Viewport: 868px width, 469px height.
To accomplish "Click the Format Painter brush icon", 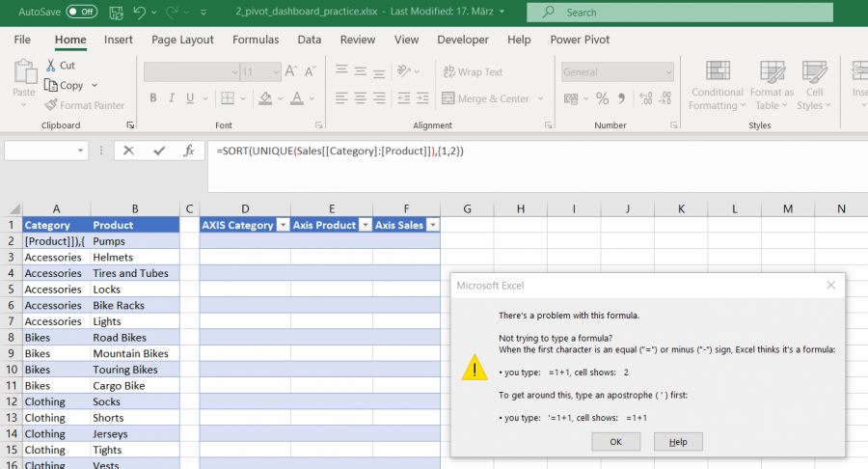I will pyautogui.click(x=51, y=104).
